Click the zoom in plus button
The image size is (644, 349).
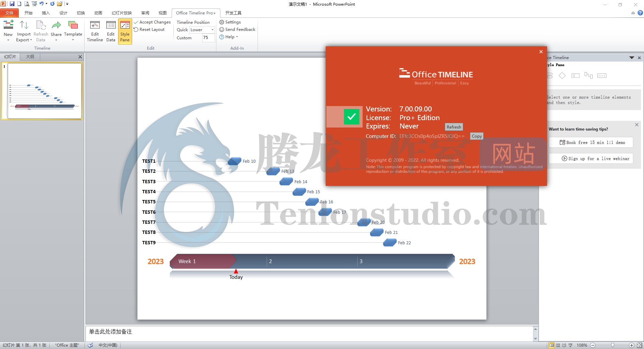click(631, 345)
